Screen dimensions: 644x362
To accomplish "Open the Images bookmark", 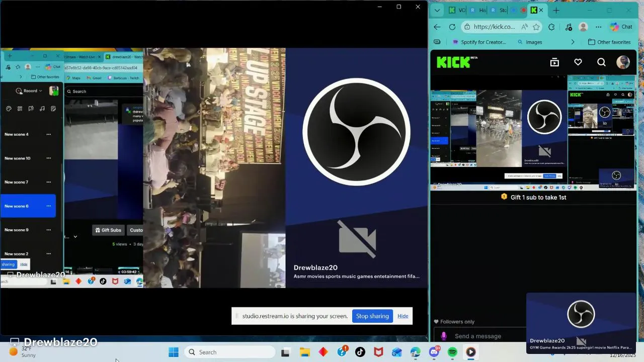I will [529, 42].
